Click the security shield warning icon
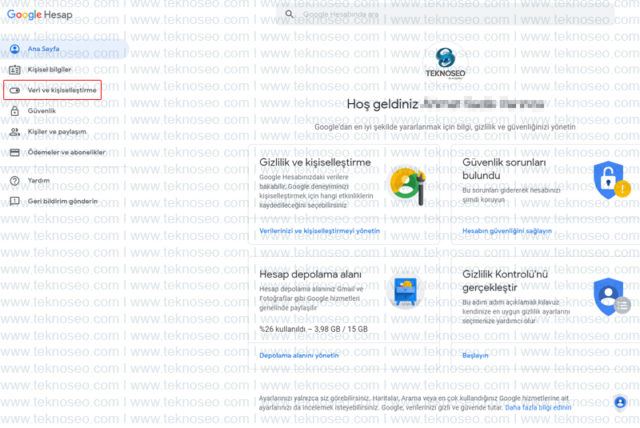 pos(611,180)
